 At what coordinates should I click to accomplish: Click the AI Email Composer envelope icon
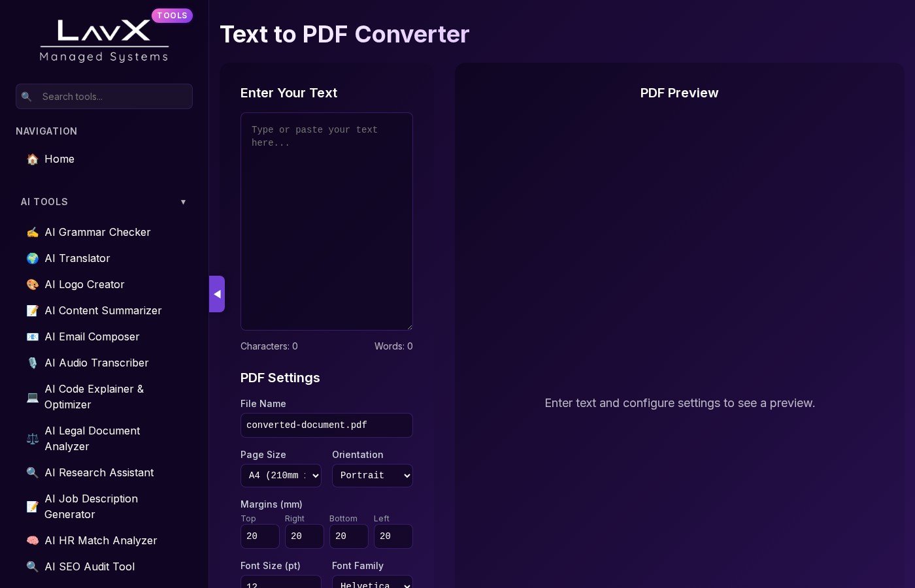tap(32, 337)
